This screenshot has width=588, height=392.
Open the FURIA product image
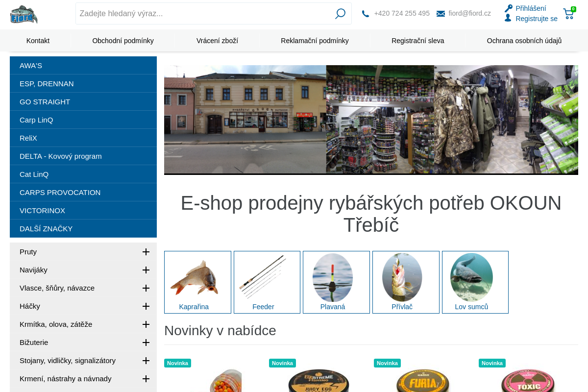(x=423, y=380)
